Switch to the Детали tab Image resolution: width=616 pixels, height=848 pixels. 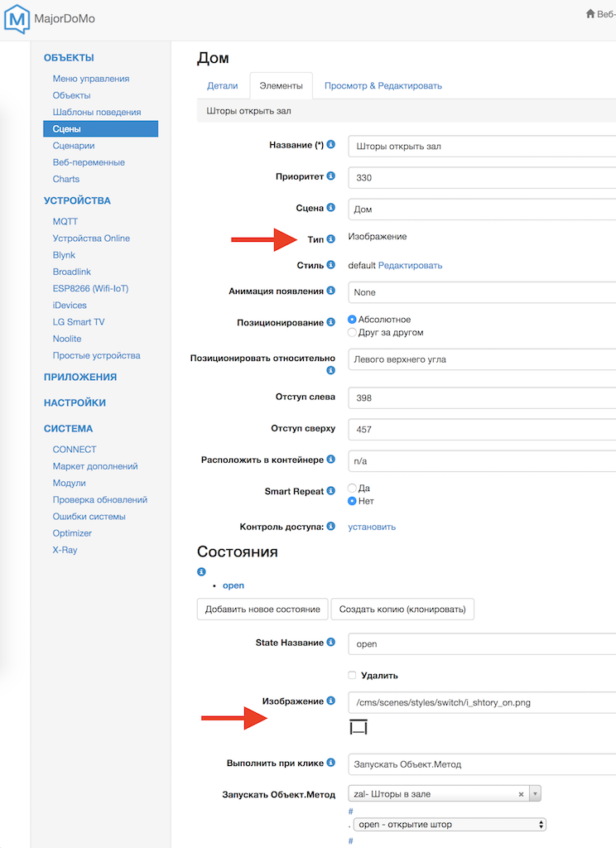pos(222,85)
